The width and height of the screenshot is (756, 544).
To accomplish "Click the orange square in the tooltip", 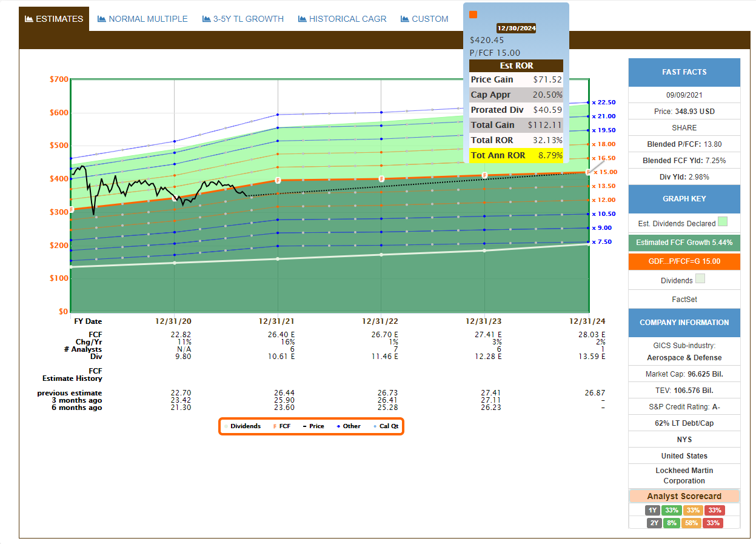I will click(473, 15).
